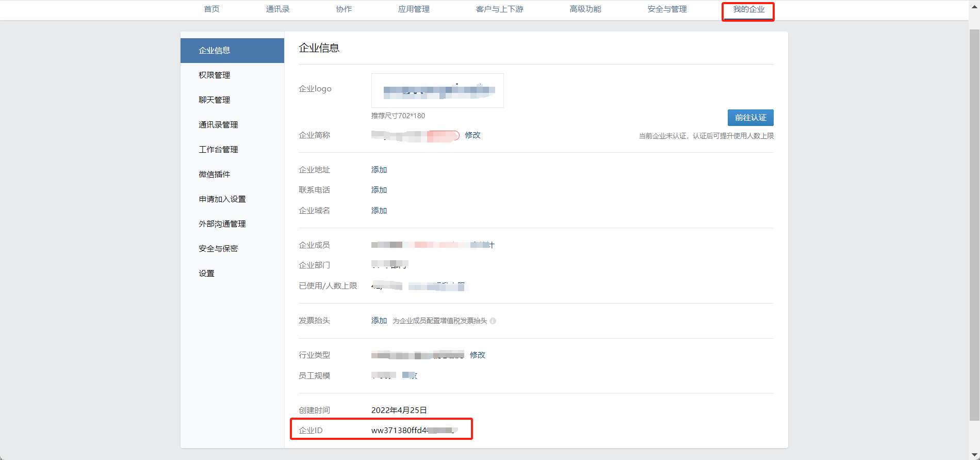Click 添加 for 企业地址
The height and width of the screenshot is (460, 980).
click(x=379, y=170)
